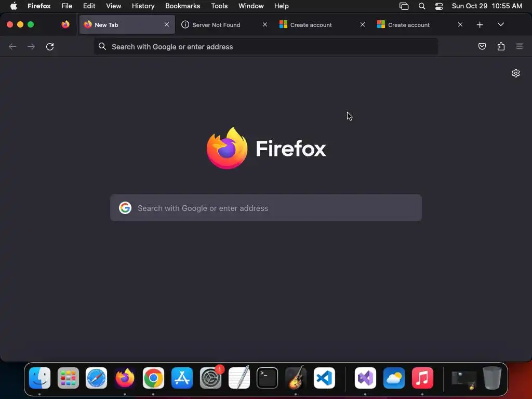Open Launchpad from the Dock
This screenshot has width=532, height=399.
(x=68, y=378)
